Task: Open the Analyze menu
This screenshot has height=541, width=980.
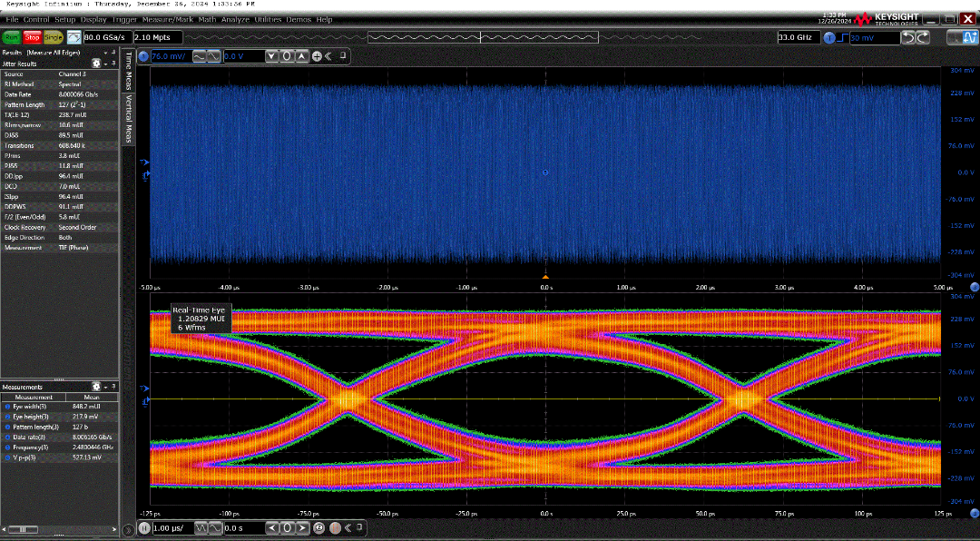Action: [x=234, y=19]
